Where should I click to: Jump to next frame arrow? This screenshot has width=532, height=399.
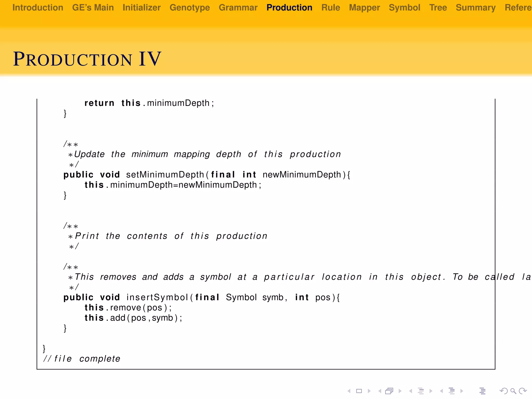(x=400, y=391)
